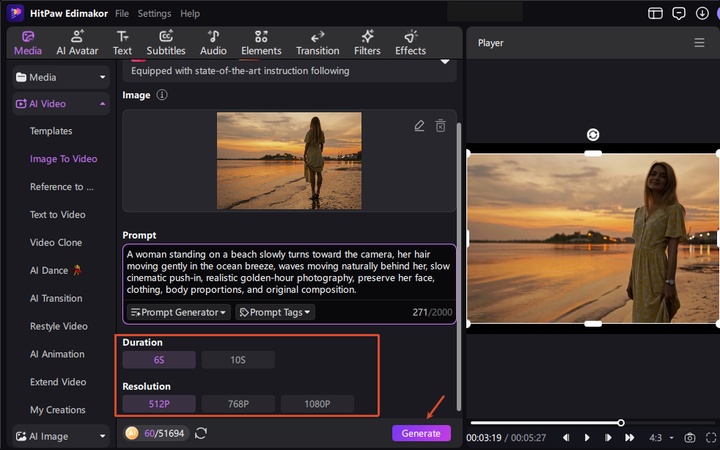Step to previous frame

coord(566,437)
